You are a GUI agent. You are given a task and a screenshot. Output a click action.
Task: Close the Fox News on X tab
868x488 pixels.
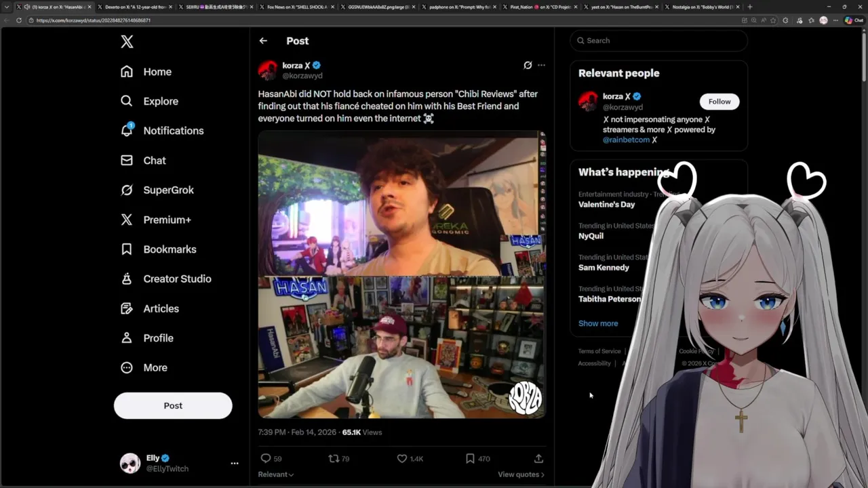tap(332, 7)
